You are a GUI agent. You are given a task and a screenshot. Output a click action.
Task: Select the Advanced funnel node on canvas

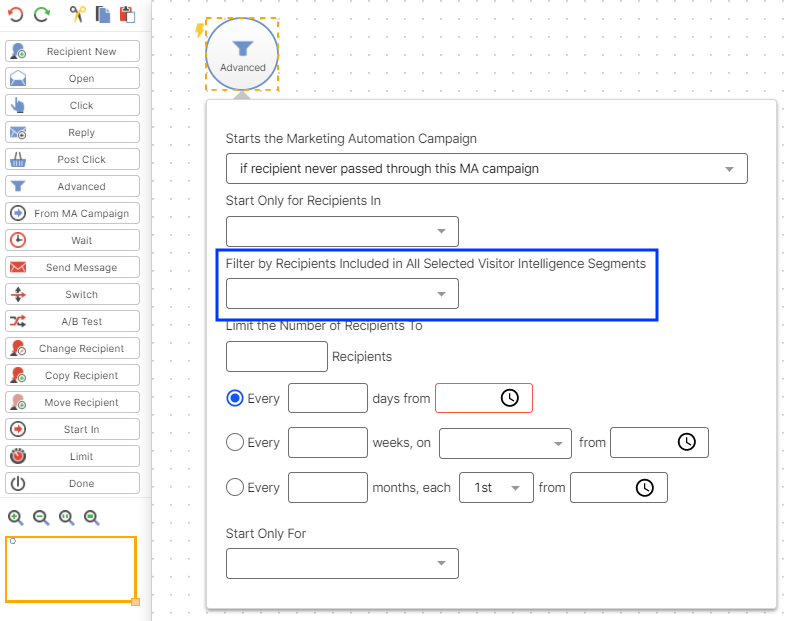click(242, 54)
